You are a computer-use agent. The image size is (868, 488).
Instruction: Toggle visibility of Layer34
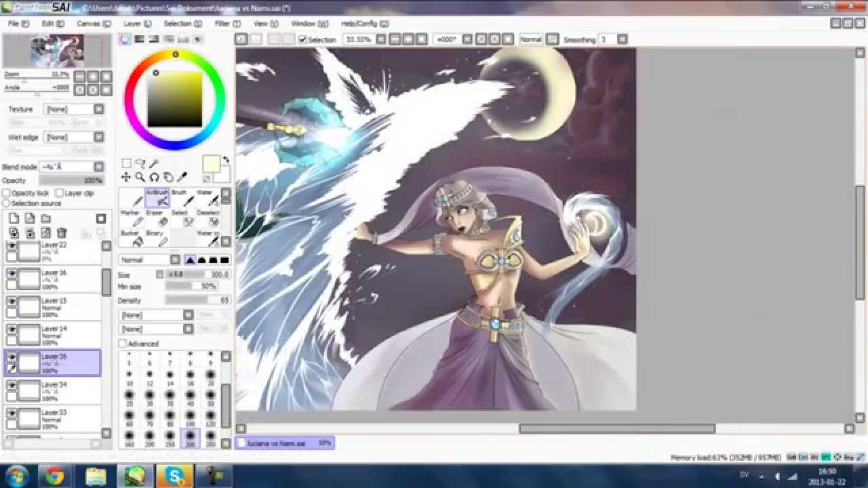click(12, 385)
